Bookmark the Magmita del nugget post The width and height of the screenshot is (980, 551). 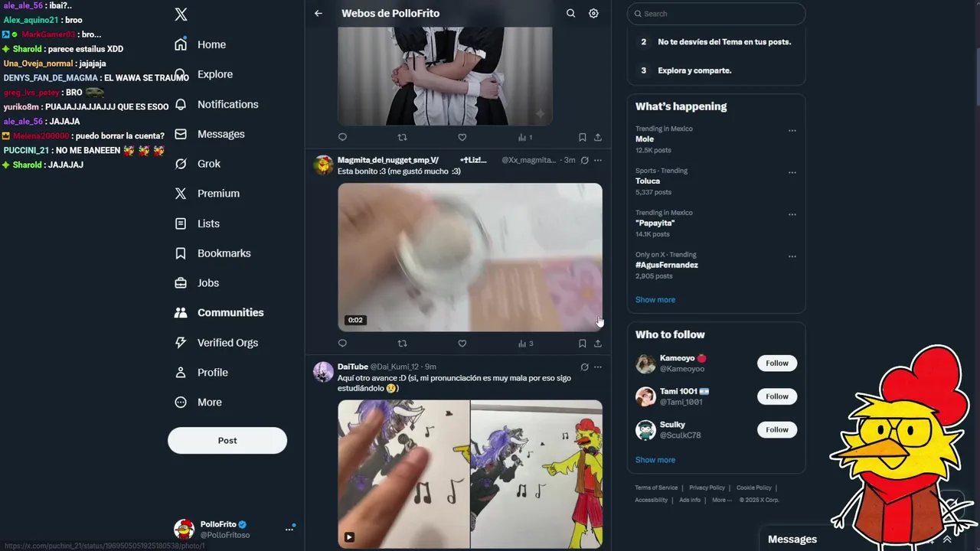pos(582,344)
